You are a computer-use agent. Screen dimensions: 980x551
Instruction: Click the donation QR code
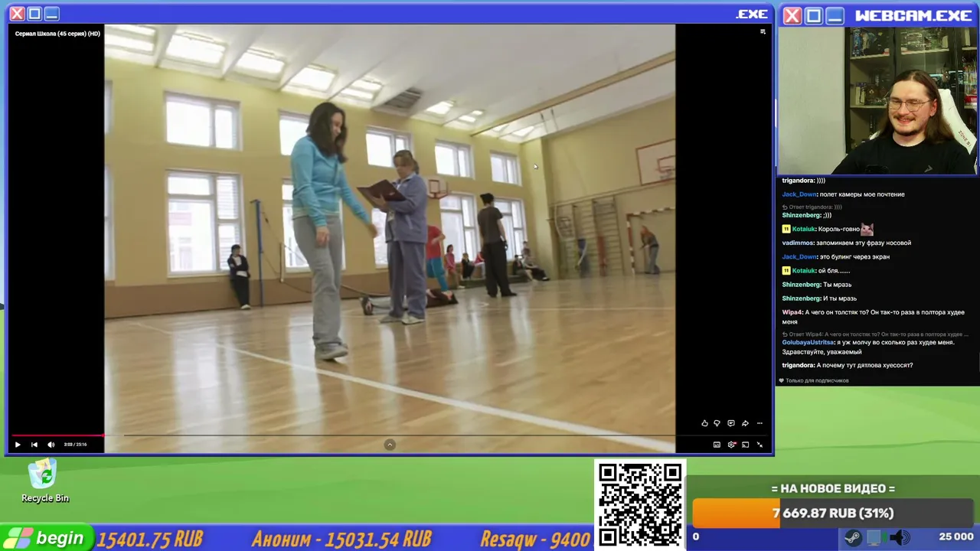point(640,505)
